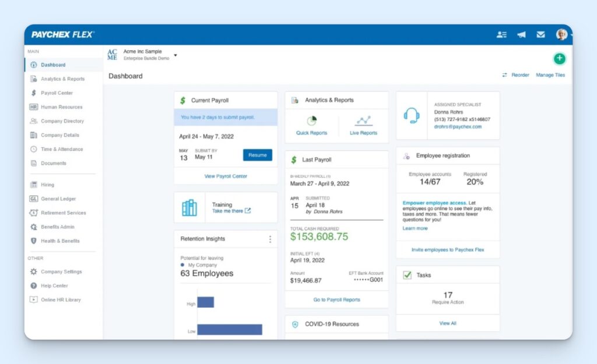The image size is (597, 364).
Task: Click the Tasks checkmark icon
Action: (x=407, y=275)
